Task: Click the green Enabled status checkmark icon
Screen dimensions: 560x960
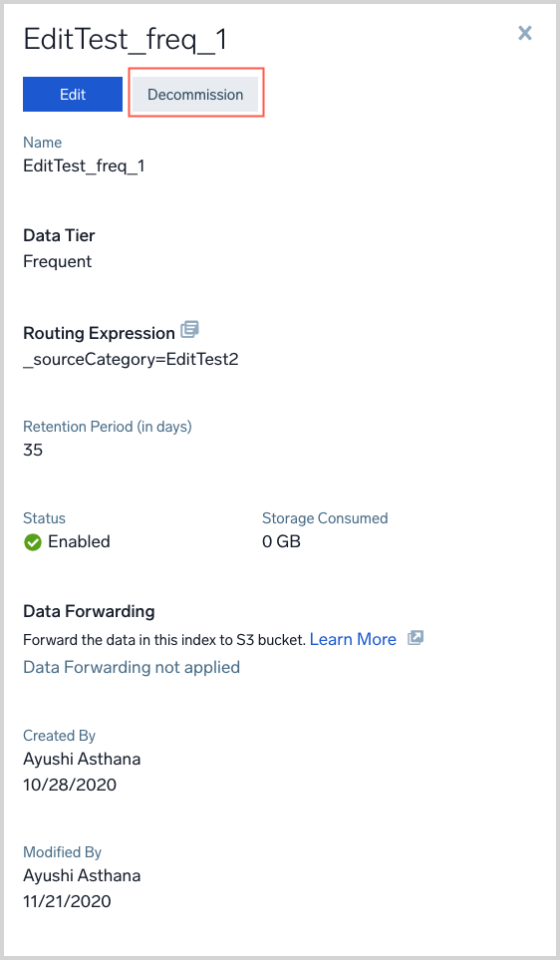Action: click(33, 542)
